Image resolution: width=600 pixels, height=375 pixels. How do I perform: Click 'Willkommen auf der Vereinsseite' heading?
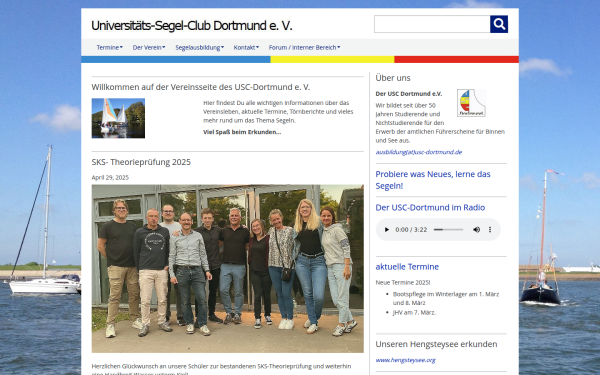tap(201, 87)
